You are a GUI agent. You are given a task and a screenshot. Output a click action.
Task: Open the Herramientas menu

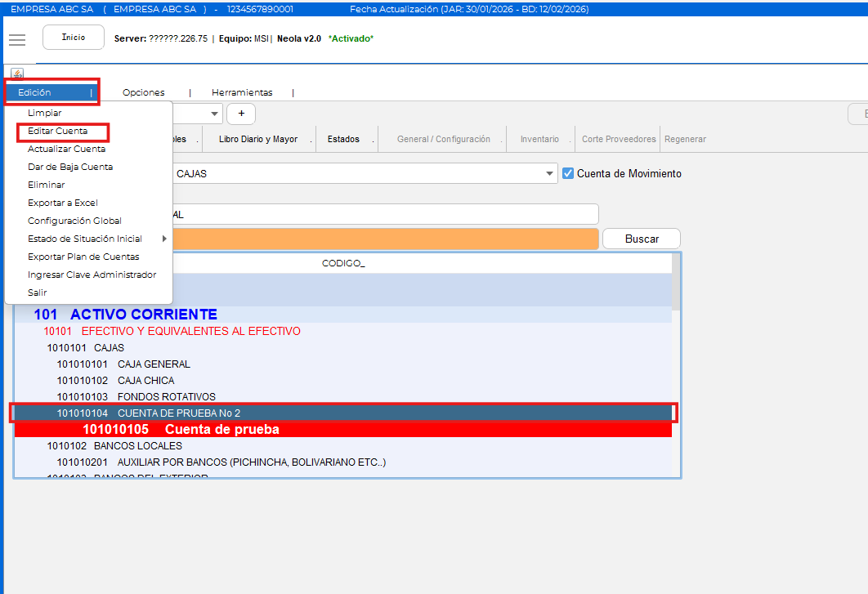(242, 92)
